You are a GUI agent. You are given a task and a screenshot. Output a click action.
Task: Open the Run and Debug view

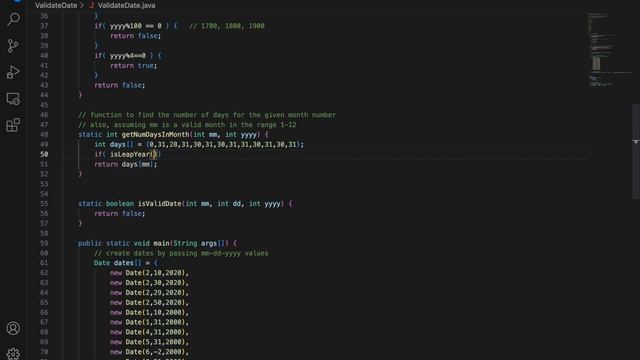click(13, 72)
